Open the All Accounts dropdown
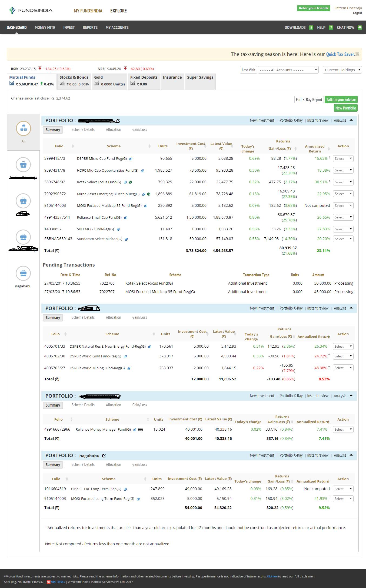The width and height of the screenshot is (366, 588). pos(288,70)
